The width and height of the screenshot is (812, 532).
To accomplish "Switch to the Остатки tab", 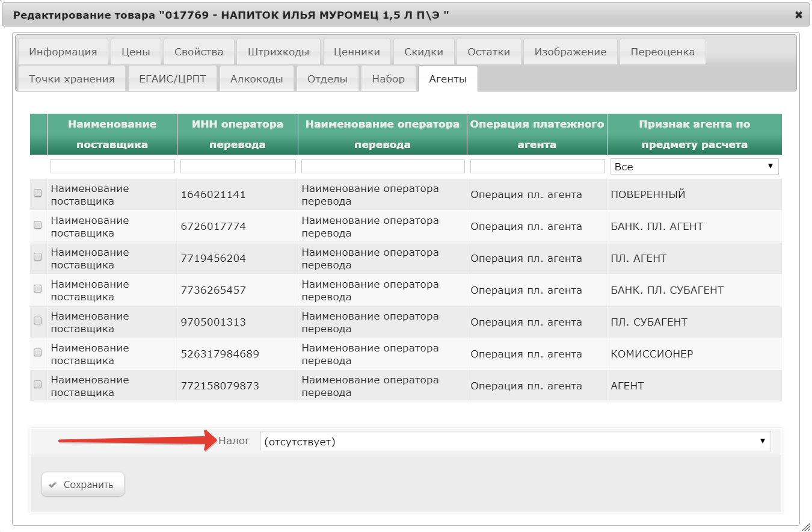I will coord(489,52).
